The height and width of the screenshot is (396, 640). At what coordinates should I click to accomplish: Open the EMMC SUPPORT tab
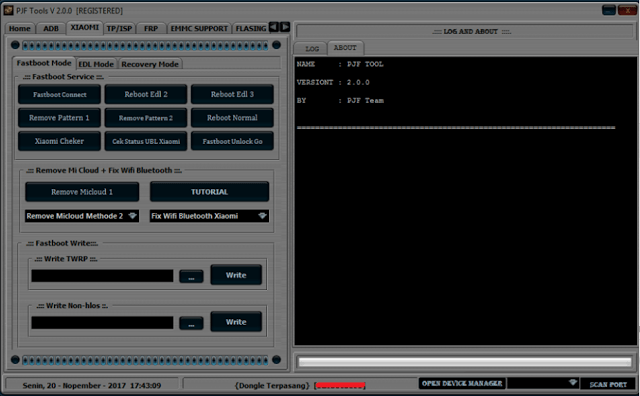click(199, 29)
